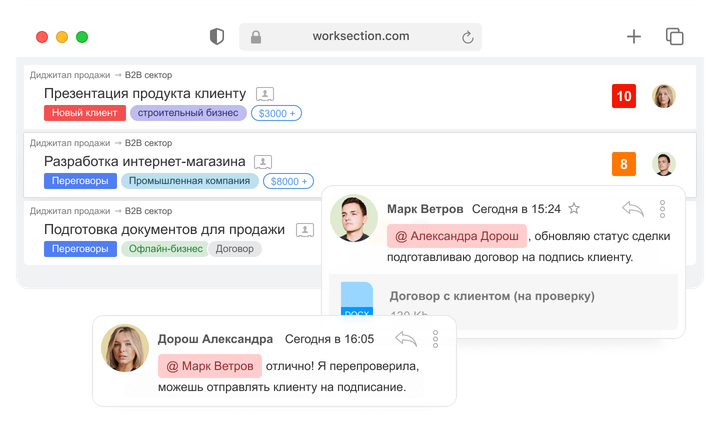Open contact icon next to Разработка интернет-магазина
Image resolution: width=720 pixels, height=421 pixels.
263,162
